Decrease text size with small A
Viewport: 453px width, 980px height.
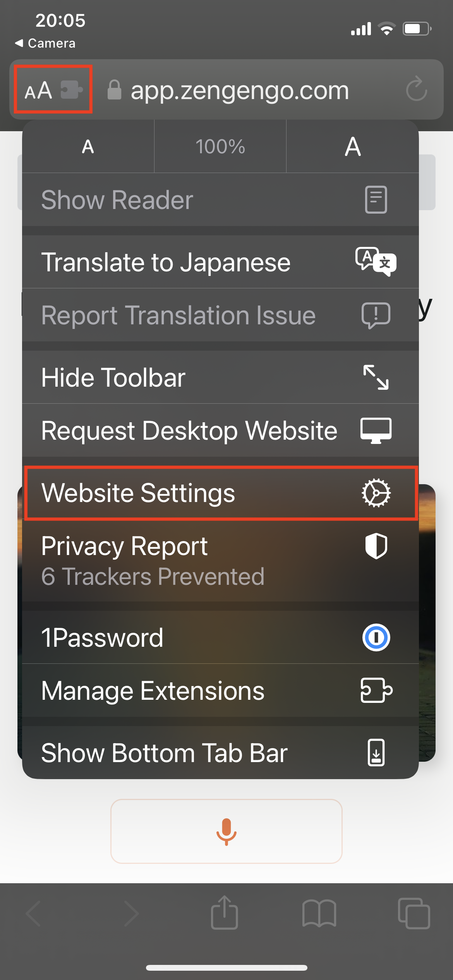click(x=88, y=147)
